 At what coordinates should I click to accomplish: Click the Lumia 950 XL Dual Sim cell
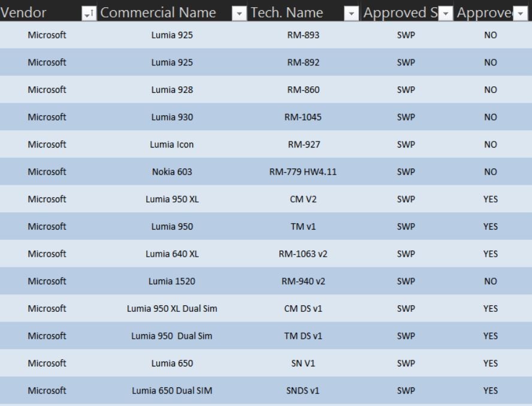173,308
